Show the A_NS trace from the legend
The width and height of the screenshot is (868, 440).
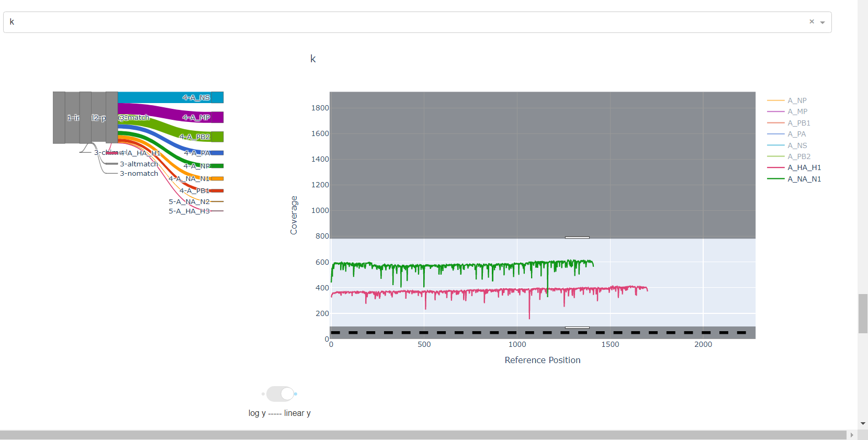797,145
